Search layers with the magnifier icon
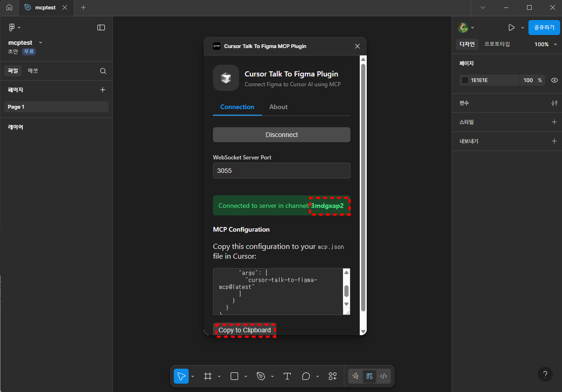 103,71
